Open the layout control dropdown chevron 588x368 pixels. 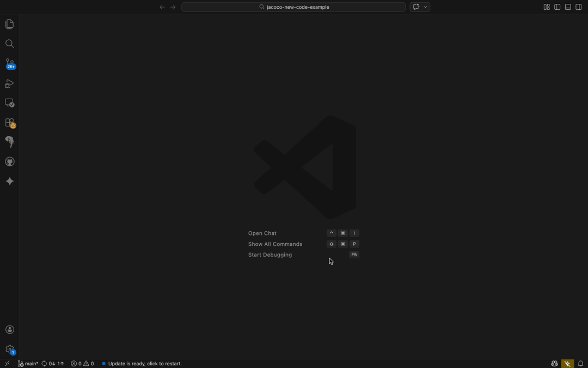pyautogui.click(x=425, y=7)
